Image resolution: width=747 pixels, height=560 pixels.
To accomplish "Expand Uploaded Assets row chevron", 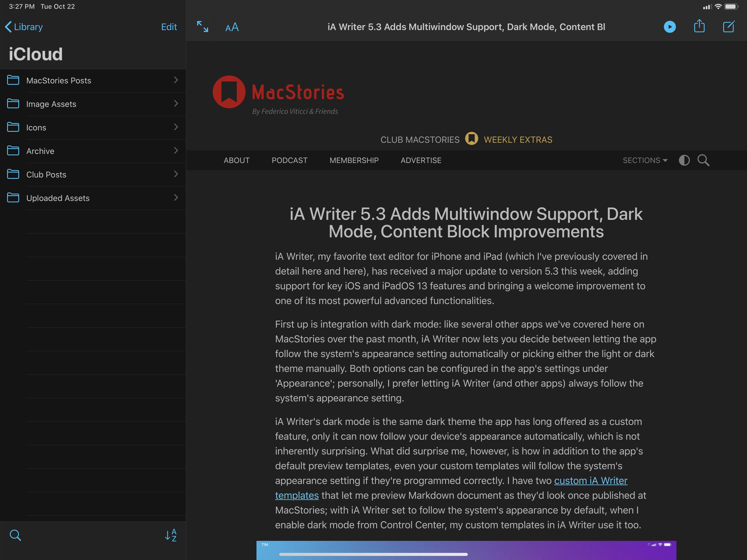I will coord(176,198).
